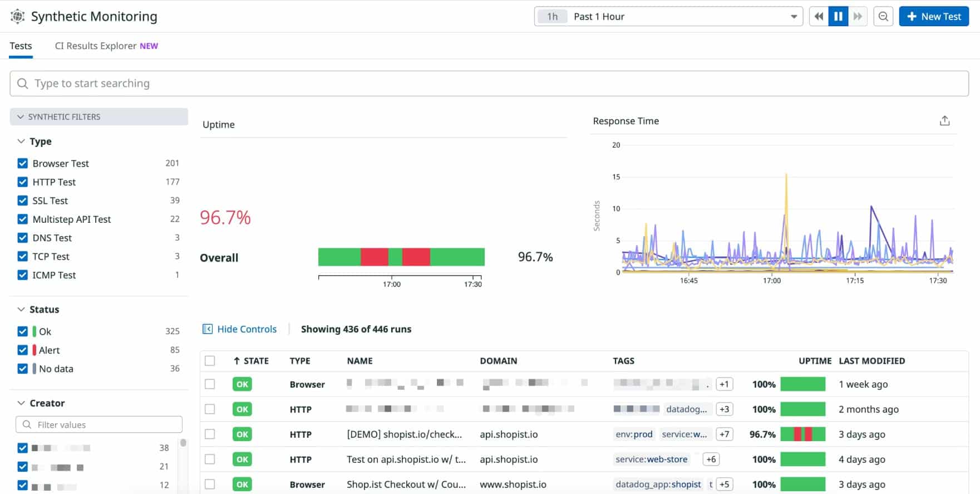This screenshot has width=980, height=494.
Task: Click the +6 tags badge
Action: 711,459
